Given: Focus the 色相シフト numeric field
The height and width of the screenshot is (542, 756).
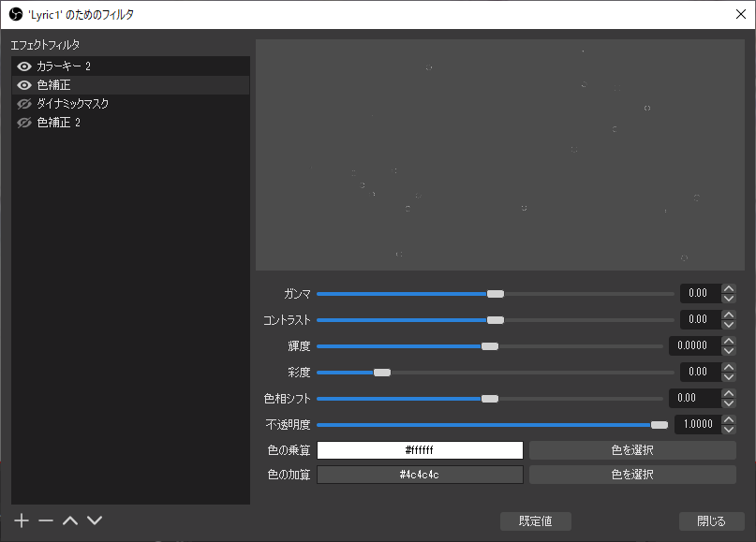Looking at the screenshot, I should [x=695, y=399].
